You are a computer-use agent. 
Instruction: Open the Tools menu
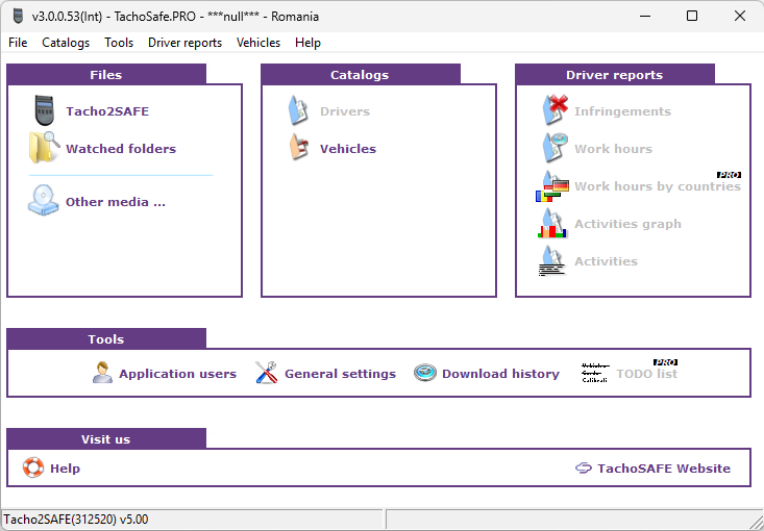point(119,43)
